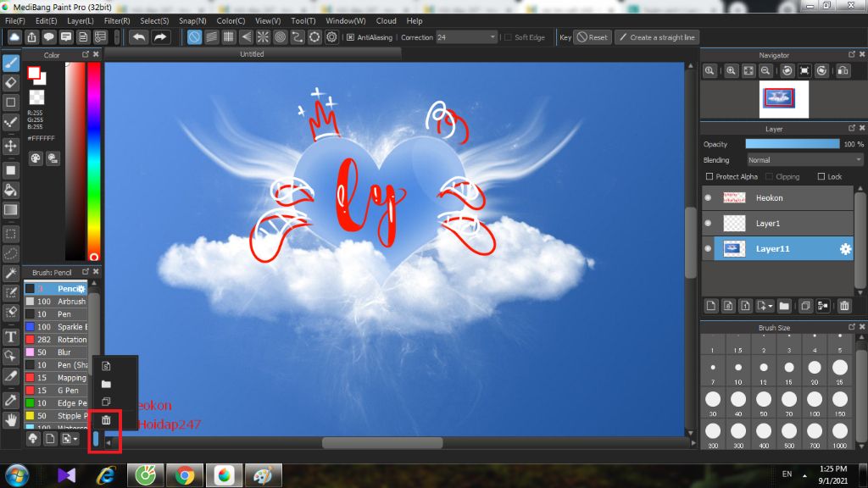The height and width of the screenshot is (488, 868).
Task: Open the Cloud menu
Action: [386, 20]
